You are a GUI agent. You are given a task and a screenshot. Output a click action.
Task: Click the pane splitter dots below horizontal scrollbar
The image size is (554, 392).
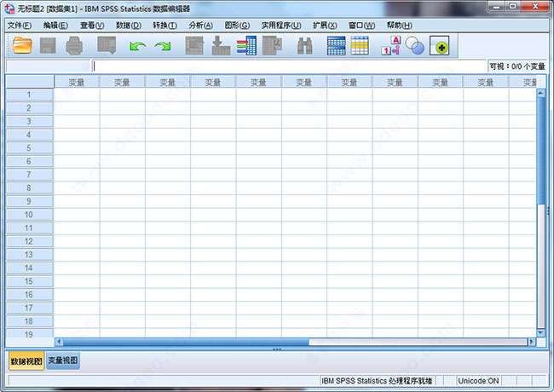coord(277,349)
